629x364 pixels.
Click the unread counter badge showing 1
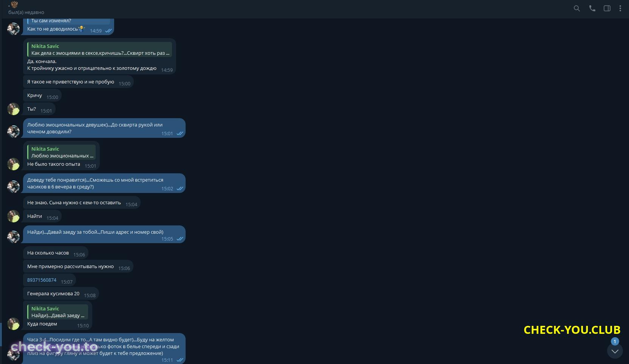tap(615, 341)
